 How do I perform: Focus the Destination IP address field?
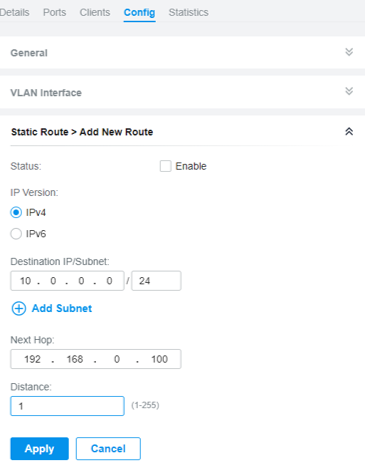click(x=67, y=281)
